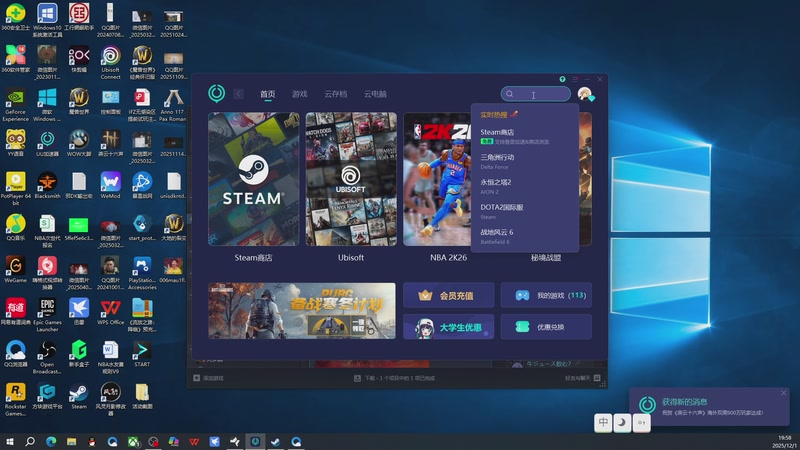Pick Steam商店 from the hot search list

tap(524, 136)
